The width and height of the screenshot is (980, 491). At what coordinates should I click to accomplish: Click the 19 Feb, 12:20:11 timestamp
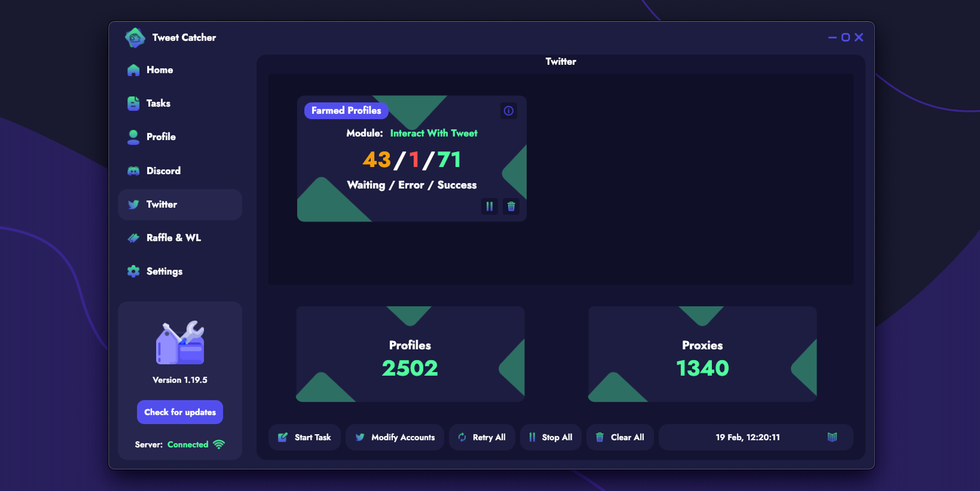(748, 437)
